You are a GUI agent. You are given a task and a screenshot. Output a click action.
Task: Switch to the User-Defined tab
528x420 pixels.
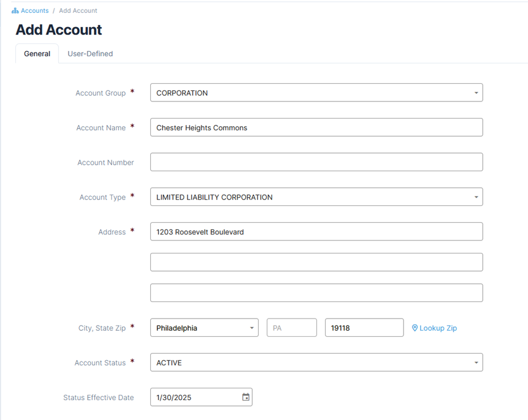click(x=90, y=53)
